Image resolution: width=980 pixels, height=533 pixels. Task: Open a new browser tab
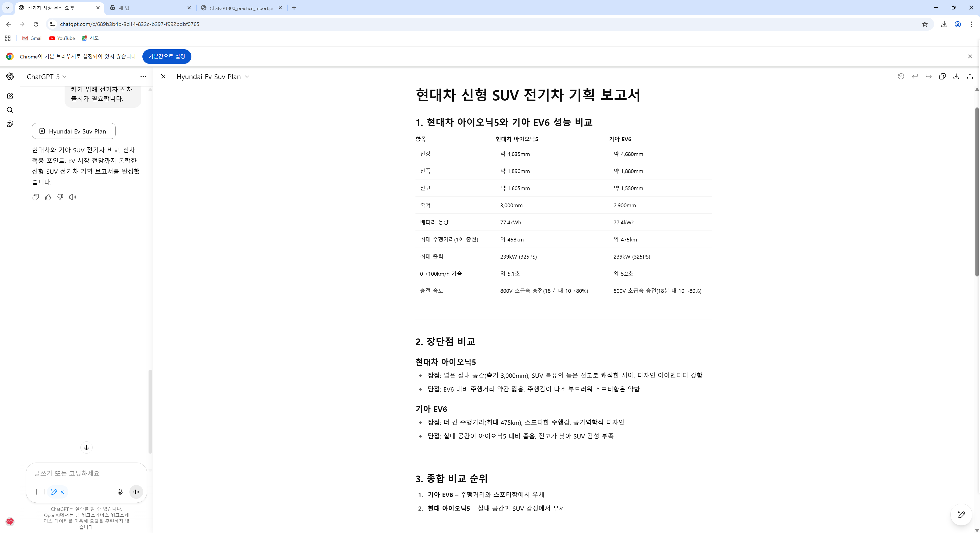[x=294, y=8]
